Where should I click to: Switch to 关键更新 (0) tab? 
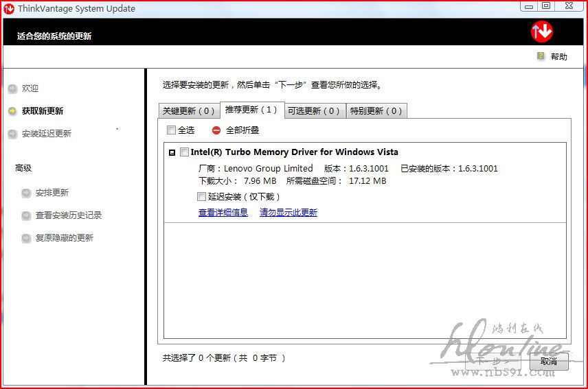[188, 111]
